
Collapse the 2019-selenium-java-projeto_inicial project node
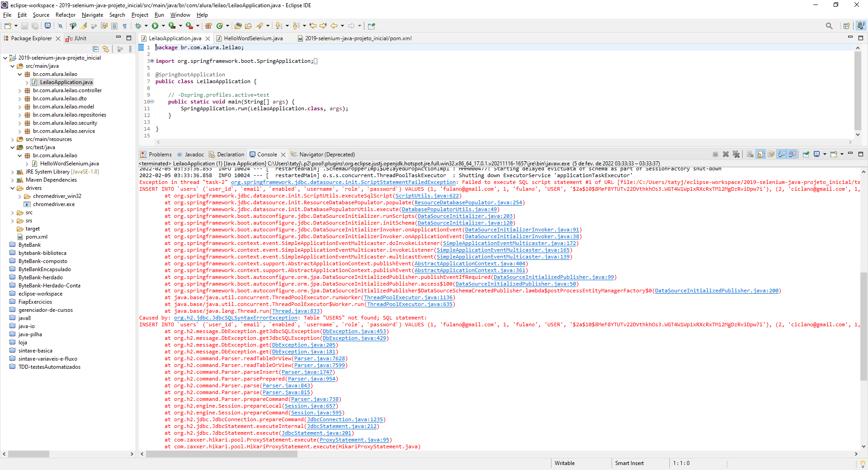[5, 58]
